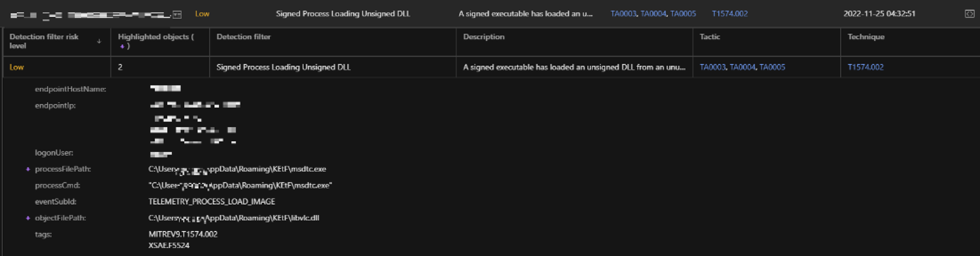Screen dimensions: 980x256
Task: Click the code view icon beside the timestamp
Action: click(969, 13)
